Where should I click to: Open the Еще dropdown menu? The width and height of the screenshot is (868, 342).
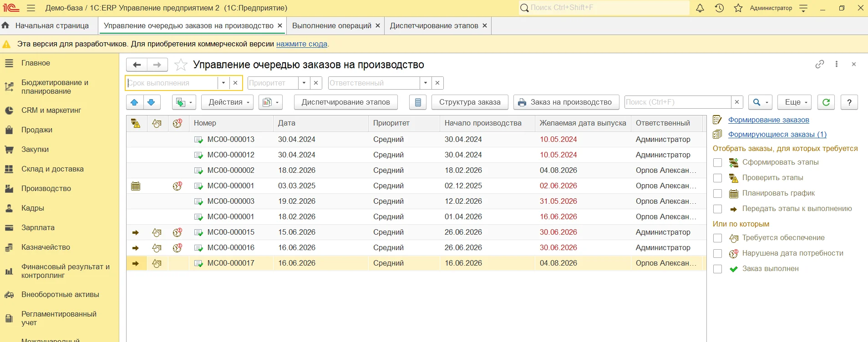(795, 102)
